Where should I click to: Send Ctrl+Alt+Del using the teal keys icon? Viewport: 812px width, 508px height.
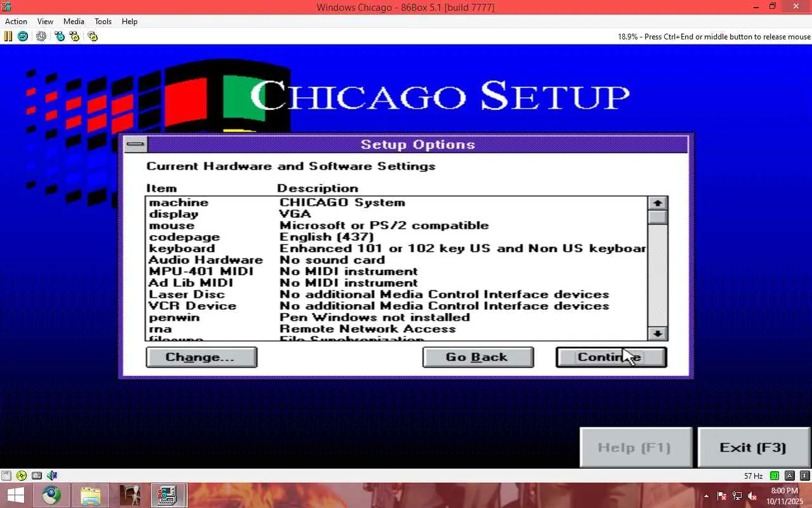[60, 36]
